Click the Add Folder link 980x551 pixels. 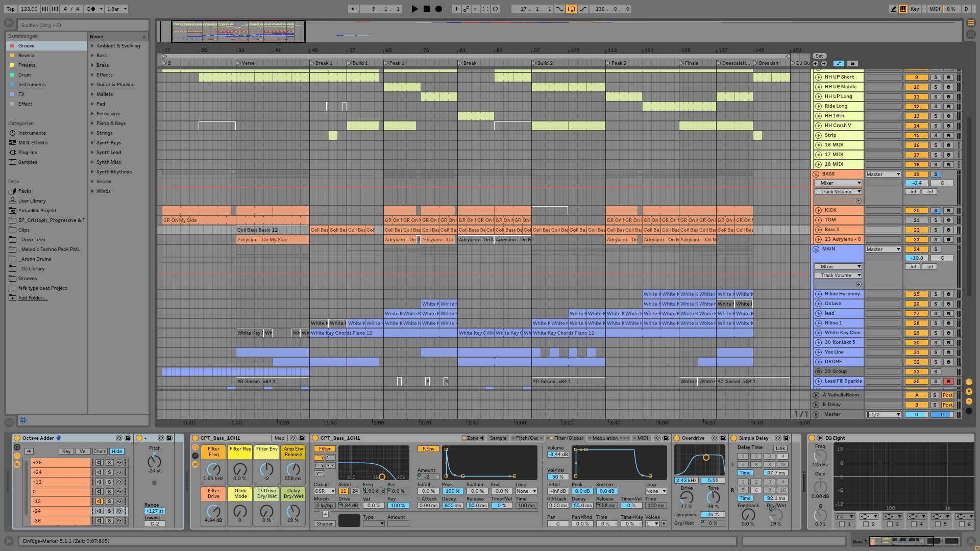33,298
